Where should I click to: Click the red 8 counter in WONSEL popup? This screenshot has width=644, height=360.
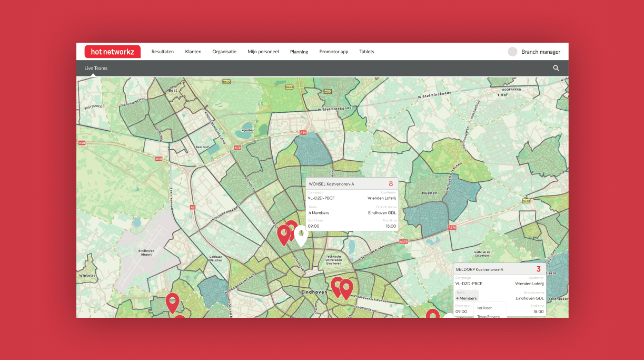point(391,183)
